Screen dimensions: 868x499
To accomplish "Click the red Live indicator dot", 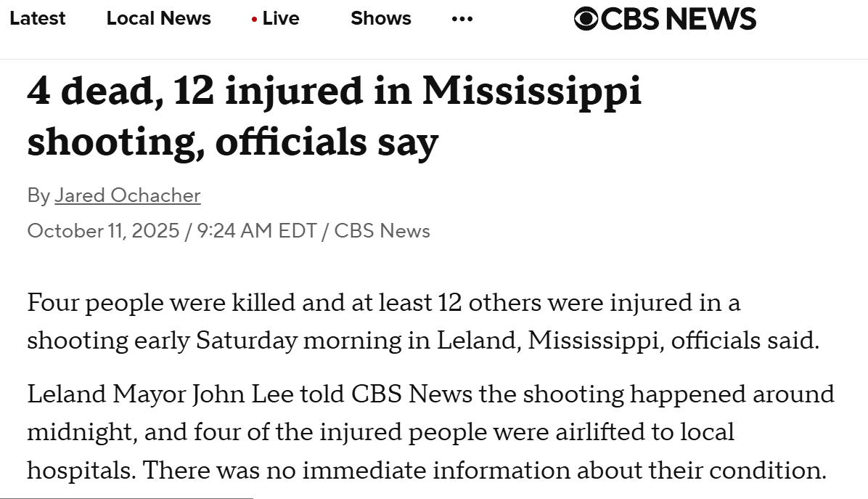I will tap(254, 20).
